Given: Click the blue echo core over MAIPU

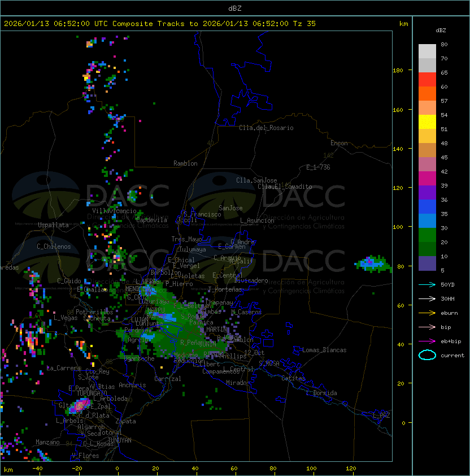Looking at the screenshot, I should (166, 317).
